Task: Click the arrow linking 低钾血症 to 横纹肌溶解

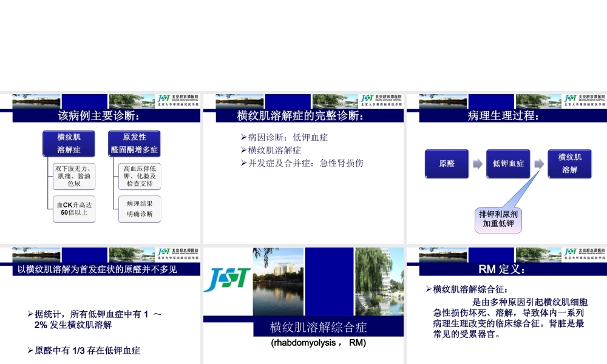Action: pyautogui.click(x=539, y=163)
